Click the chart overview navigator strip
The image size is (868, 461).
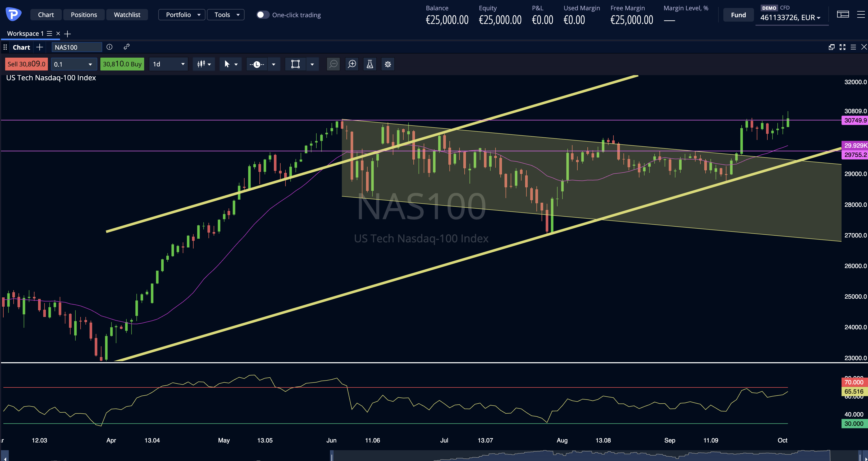[434, 456]
